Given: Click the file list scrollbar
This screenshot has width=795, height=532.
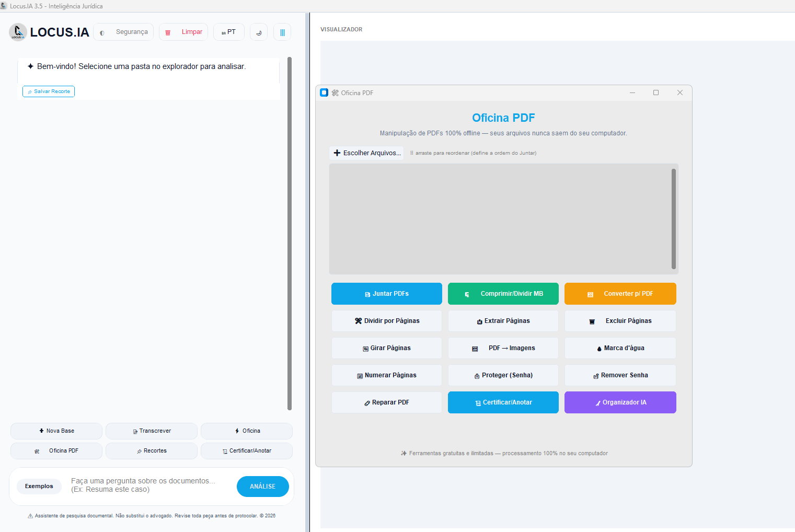Looking at the screenshot, I should [674, 218].
